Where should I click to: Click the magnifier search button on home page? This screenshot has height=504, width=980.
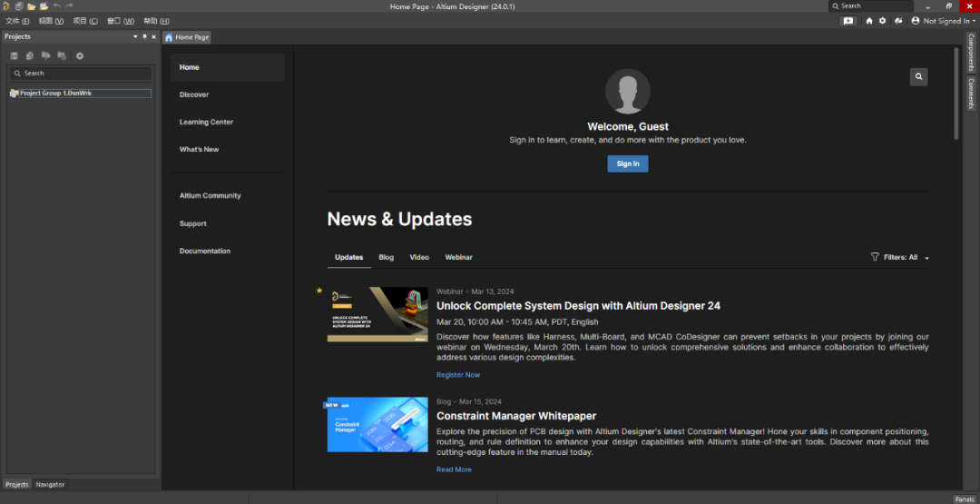coord(918,77)
